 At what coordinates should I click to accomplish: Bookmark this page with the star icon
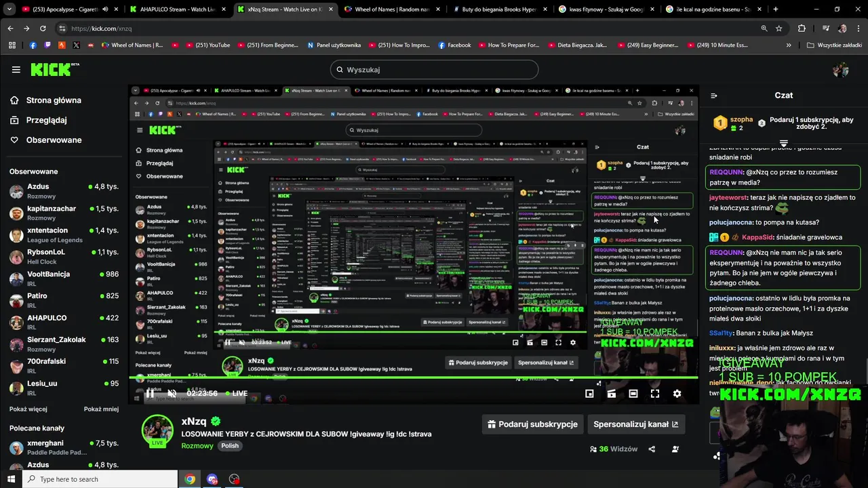[779, 28]
